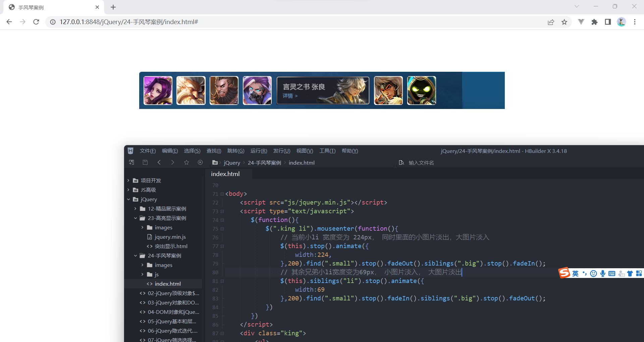The height and width of the screenshot is (342, 644).
Task: Collapse the 24-手风琴案例 folder
Action: (x=135, y=255)
